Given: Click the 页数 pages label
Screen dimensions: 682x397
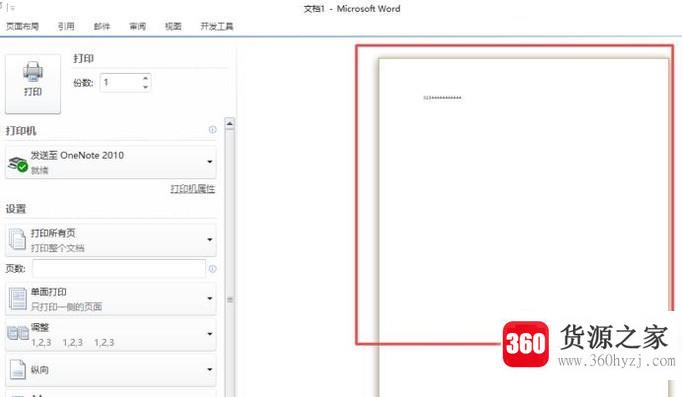Looking at the screenshot, I should tap(15, 269).
